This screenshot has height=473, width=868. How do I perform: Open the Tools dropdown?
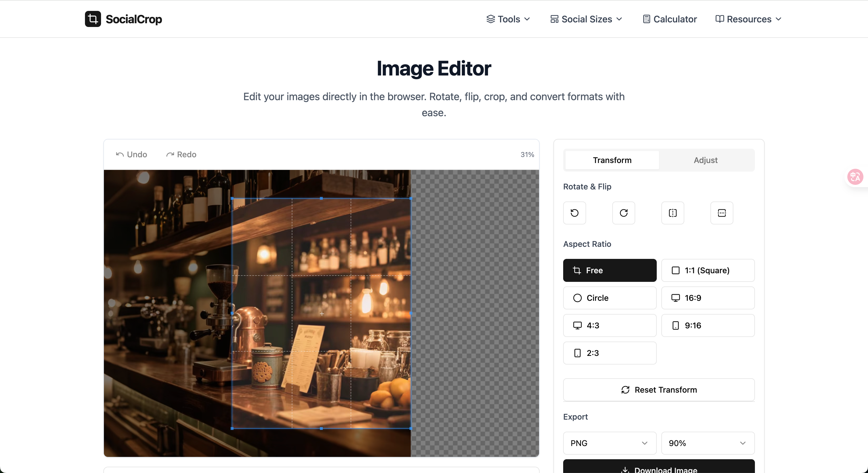(x=508, y=19)
